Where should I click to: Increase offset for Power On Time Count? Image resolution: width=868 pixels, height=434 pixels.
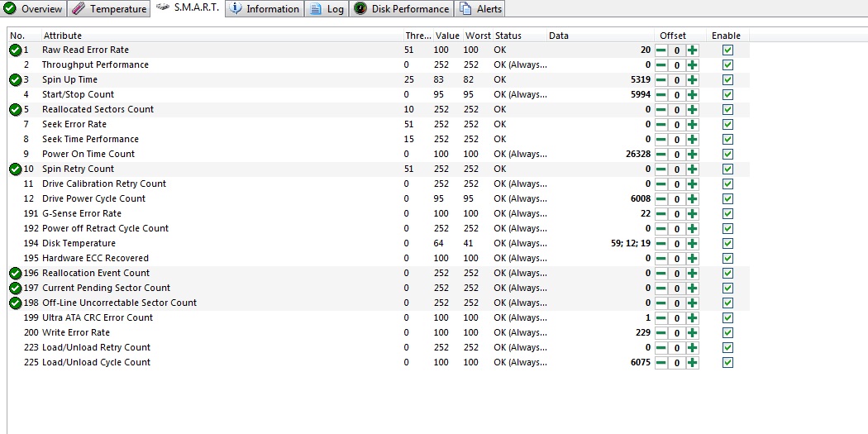coord(692,155)
